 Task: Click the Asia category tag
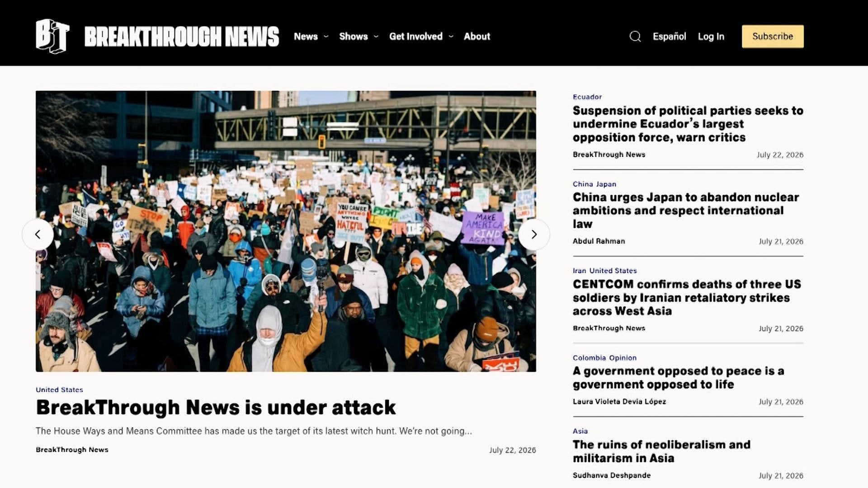[580, 431]
